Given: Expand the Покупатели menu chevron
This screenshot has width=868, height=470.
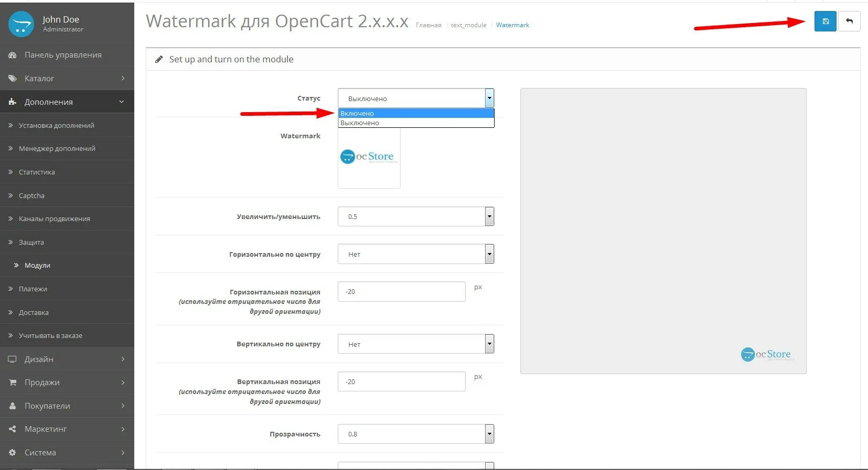Looking at the screenshot, I should point(123,406).
